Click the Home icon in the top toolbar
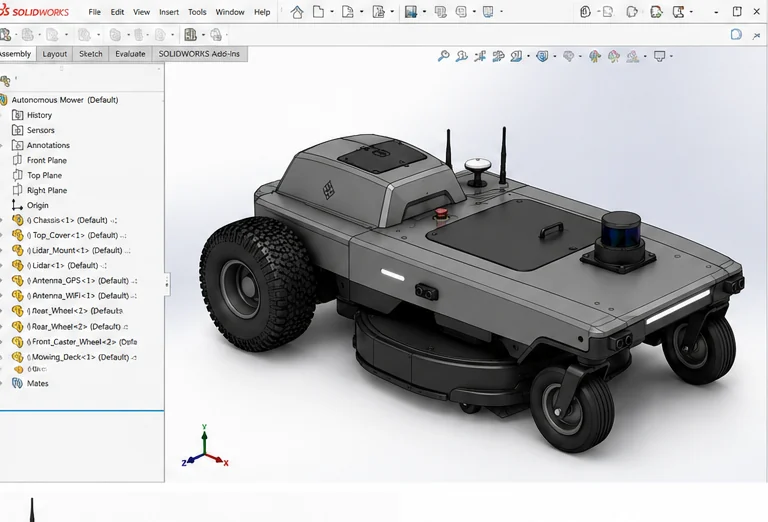The image size is (768, 522). pyautogui.click(x=297, y=12)
